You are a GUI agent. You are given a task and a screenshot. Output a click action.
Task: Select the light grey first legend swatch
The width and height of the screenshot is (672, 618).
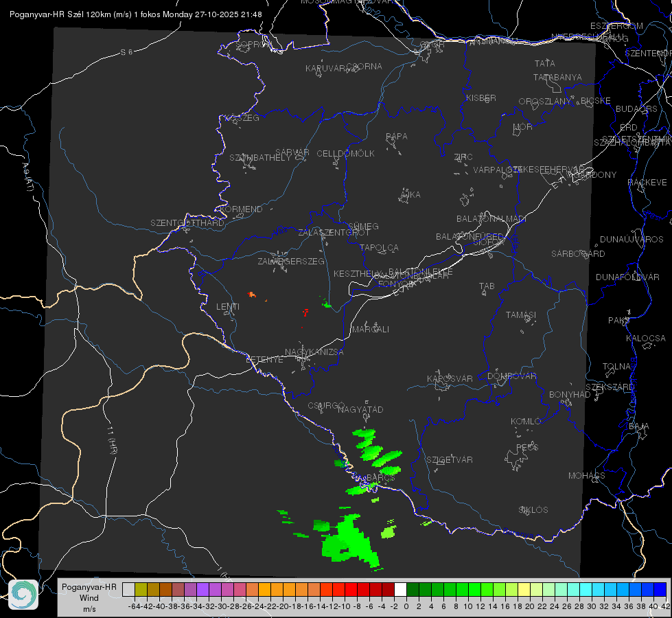[128, 589]
